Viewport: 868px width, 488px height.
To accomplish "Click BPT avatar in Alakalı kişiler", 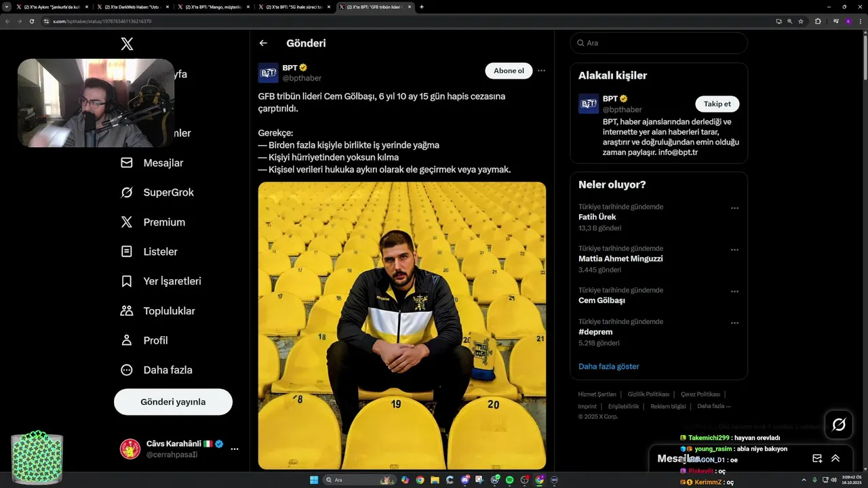I will [x=588, y=104].
